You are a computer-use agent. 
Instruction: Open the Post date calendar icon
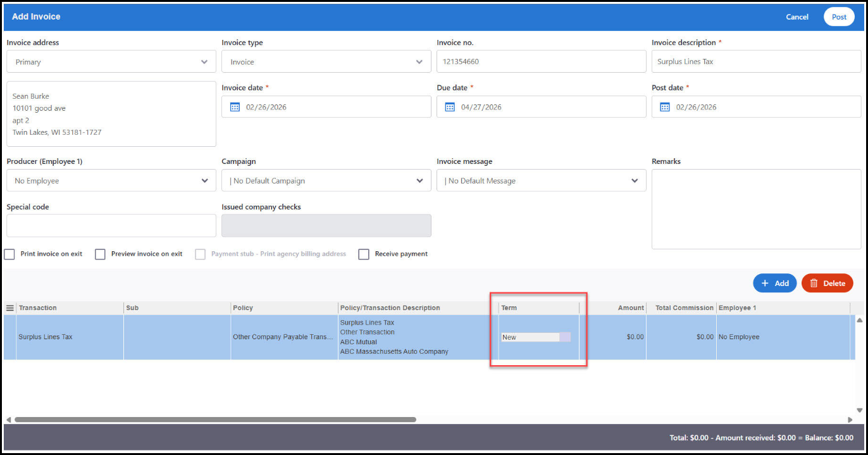665,107
